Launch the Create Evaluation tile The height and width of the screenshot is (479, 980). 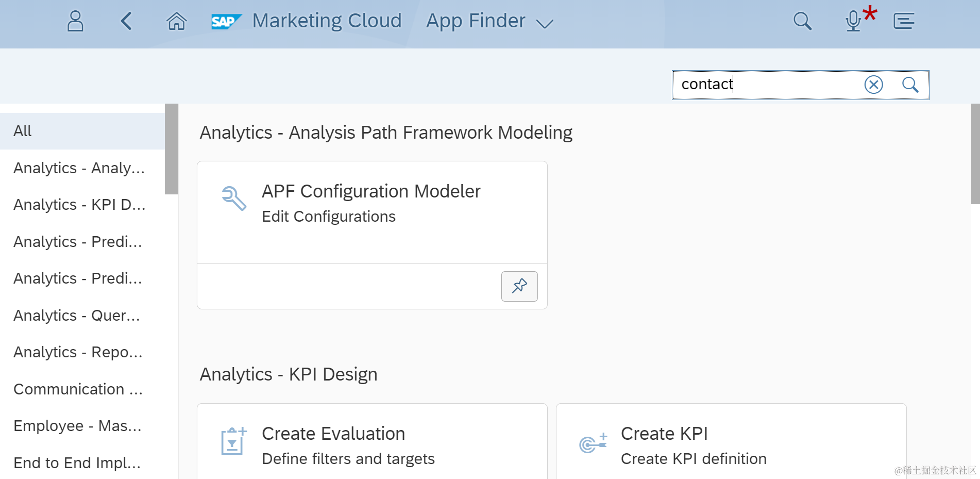(x=371, y=444)
